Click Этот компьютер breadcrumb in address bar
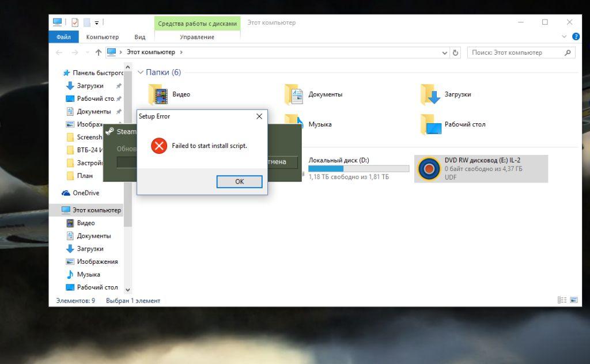The image size is (590, 364). click(x=150, y=52)
